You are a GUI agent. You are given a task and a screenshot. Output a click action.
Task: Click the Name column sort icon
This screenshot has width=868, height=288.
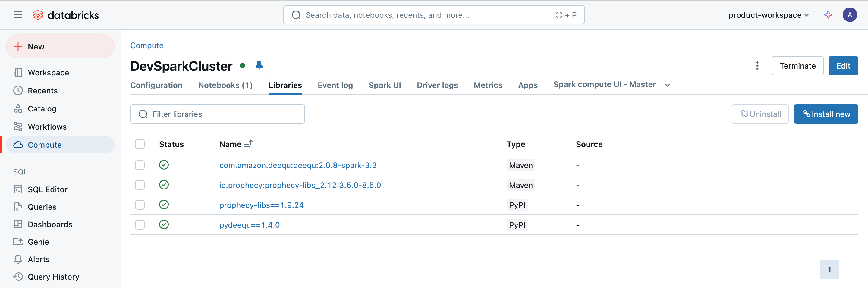pos(248,144)
